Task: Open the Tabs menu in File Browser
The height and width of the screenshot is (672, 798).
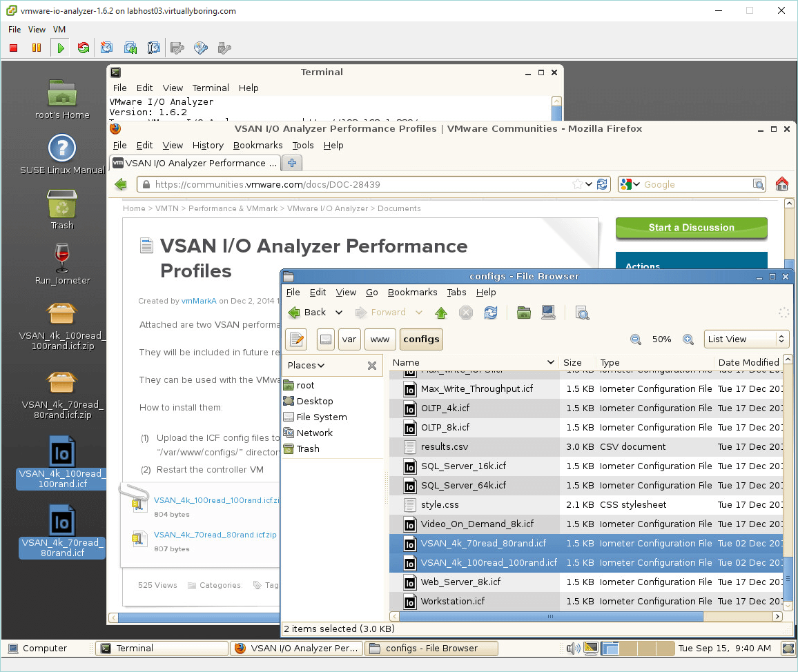Action: [456, 292]
